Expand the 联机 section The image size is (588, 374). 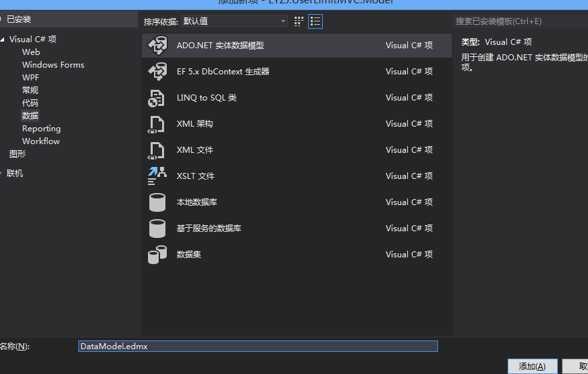pos(3,174)
